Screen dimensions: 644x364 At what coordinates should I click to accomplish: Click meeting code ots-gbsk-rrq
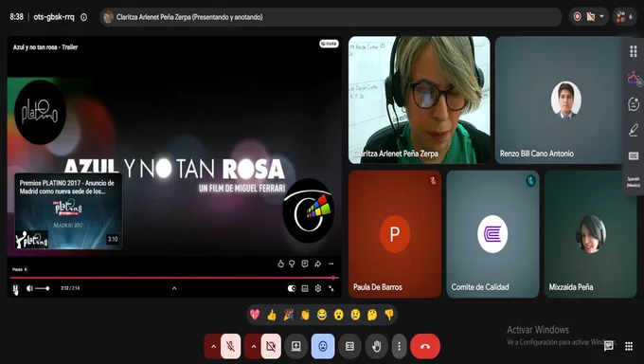(x=54, y=17)
